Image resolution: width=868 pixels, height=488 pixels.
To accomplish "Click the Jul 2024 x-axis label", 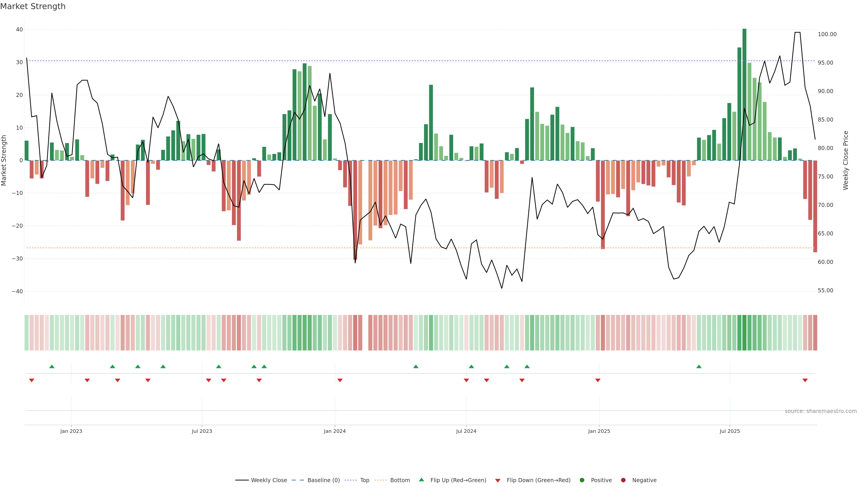I will tap(466, 431).
